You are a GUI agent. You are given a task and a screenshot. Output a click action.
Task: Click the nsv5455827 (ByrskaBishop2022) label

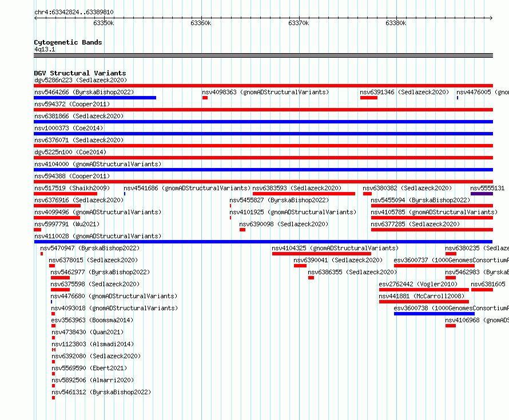click(279, 200)
